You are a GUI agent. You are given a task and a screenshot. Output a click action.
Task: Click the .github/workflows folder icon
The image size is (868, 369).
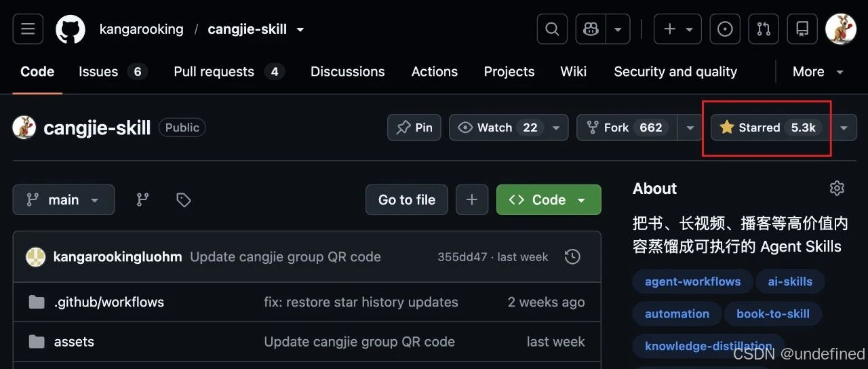pos(37,302)
